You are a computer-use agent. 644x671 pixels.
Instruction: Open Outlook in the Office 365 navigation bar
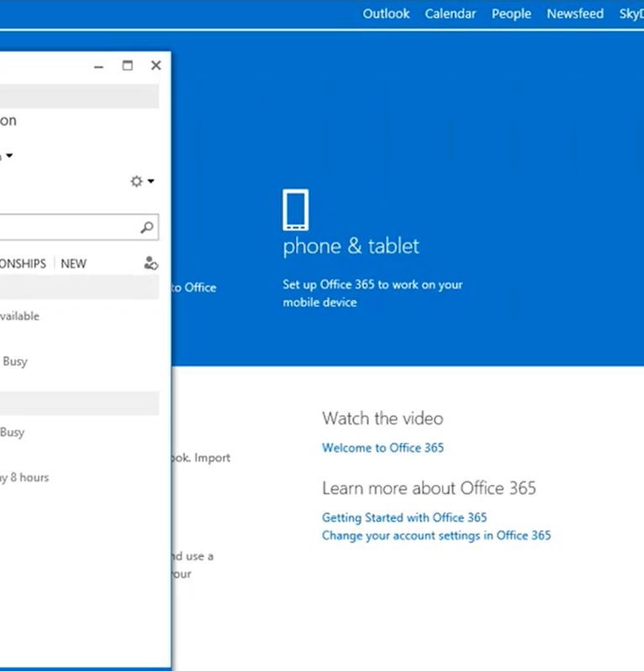(x=386, y=13)
